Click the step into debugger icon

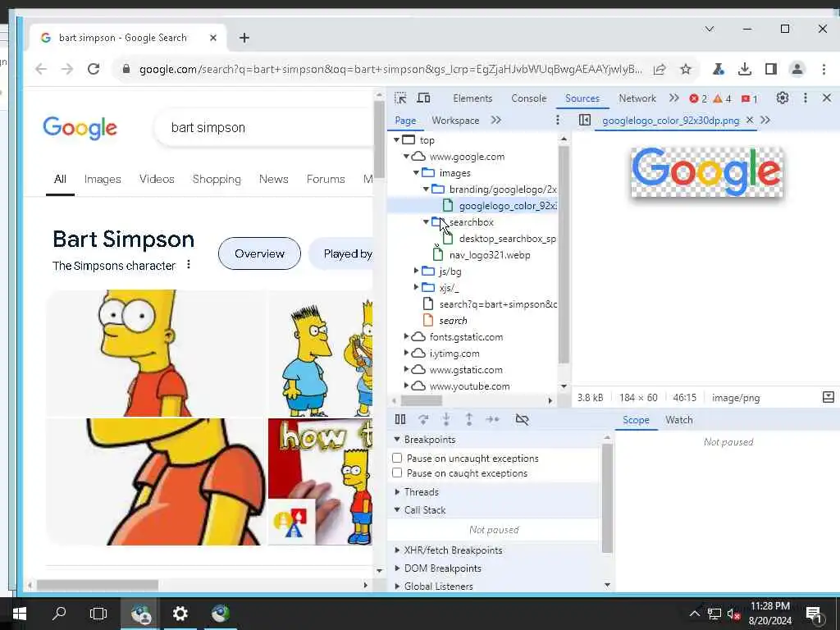[x=446, y=419]
